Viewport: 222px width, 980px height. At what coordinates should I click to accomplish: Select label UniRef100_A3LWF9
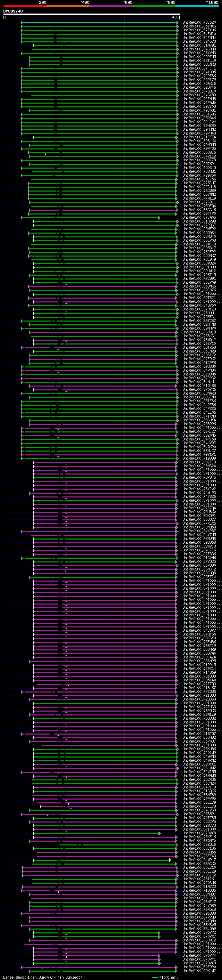point(199,259)
